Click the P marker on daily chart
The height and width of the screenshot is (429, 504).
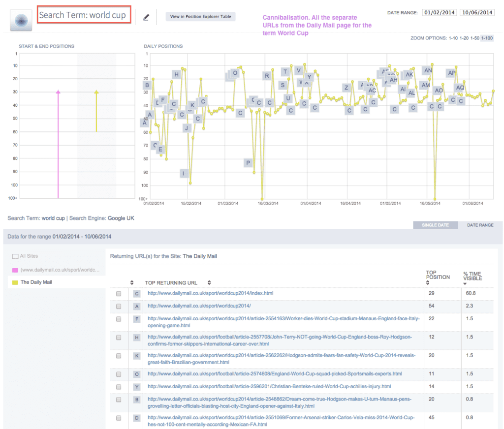[248, 163]
